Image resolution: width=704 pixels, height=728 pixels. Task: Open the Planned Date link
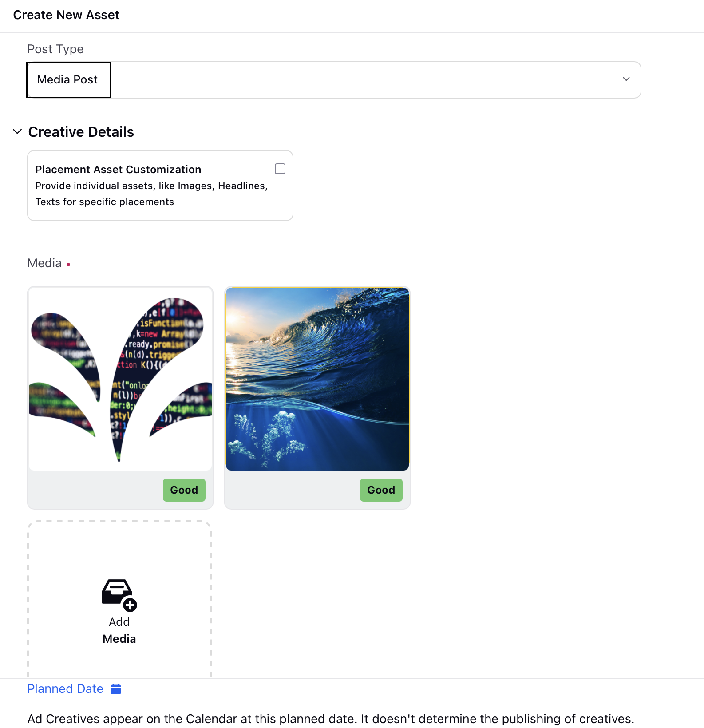65,689
